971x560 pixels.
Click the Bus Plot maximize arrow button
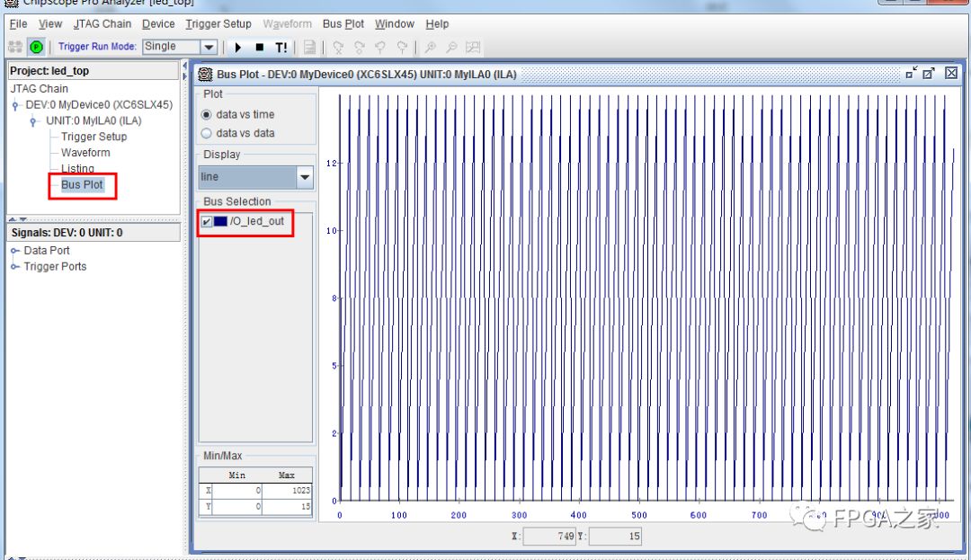pos(928,73)
